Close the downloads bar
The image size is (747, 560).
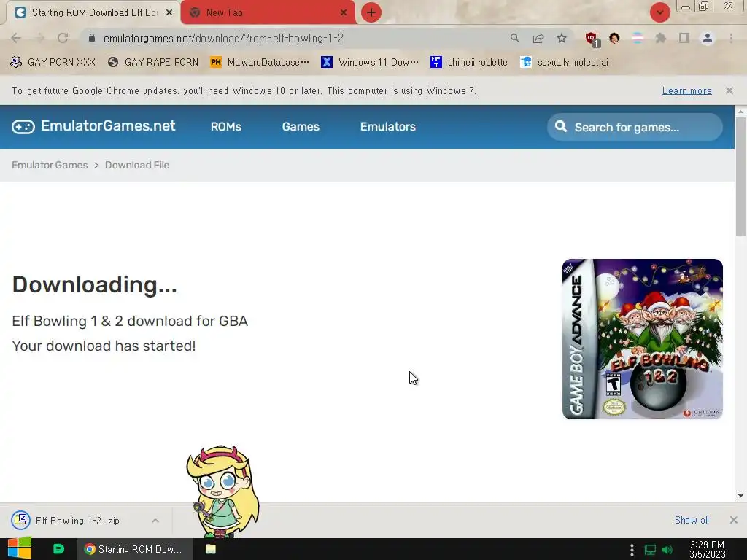pos(734,520)
